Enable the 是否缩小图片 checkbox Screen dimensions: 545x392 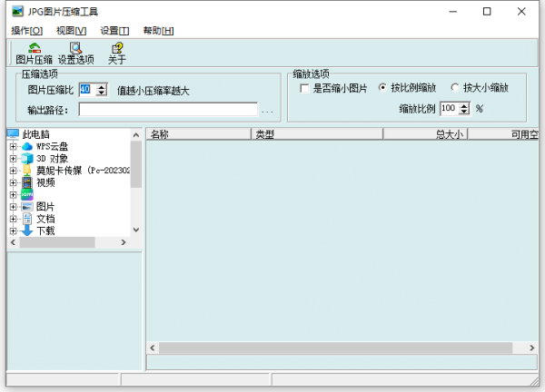pos(304,89)
